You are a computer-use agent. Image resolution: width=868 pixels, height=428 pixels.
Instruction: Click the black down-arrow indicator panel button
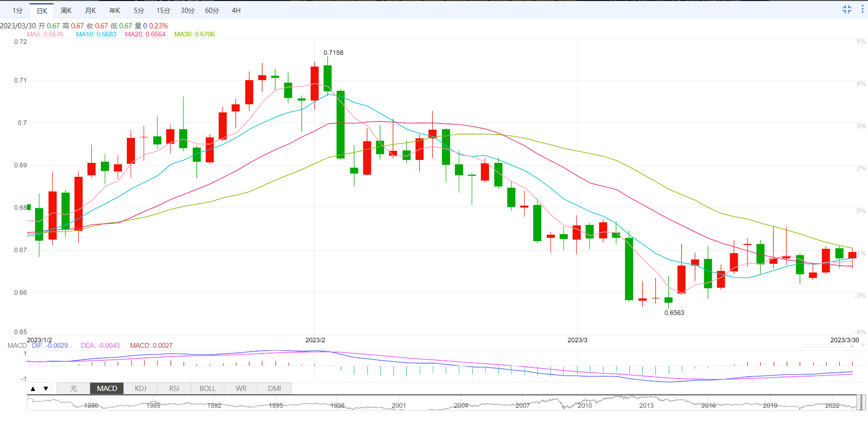pos(46,389)
